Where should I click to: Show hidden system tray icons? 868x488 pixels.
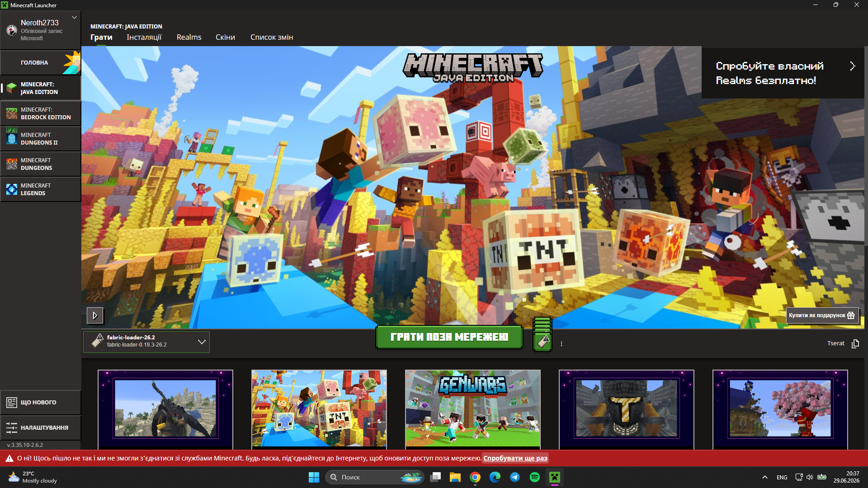(x=765, y=477)
